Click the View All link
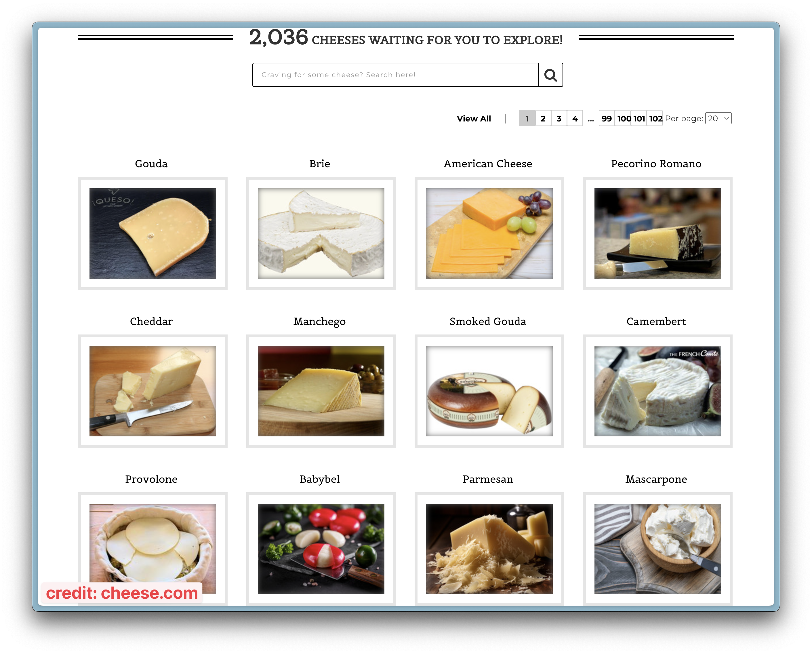 [x=473, y=119]
